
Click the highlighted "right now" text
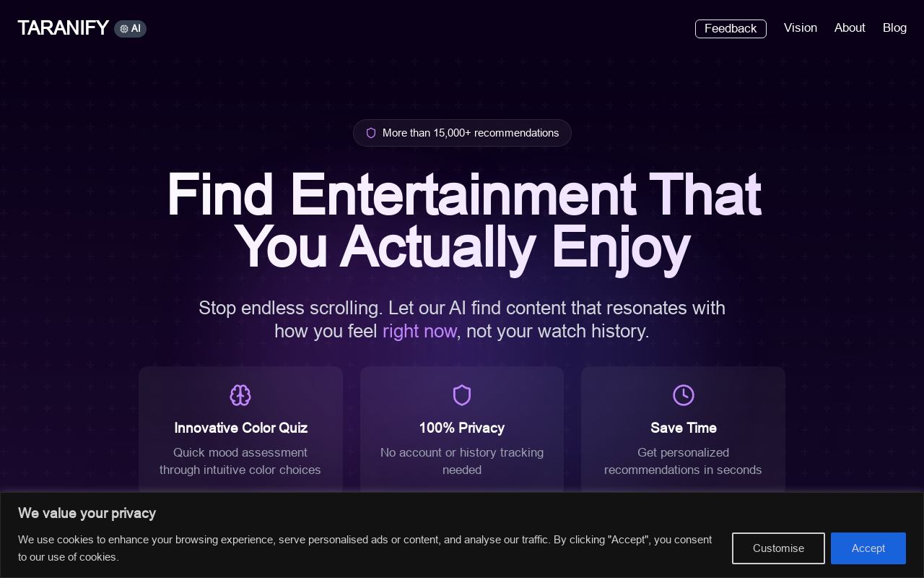(x=419, y=332)
